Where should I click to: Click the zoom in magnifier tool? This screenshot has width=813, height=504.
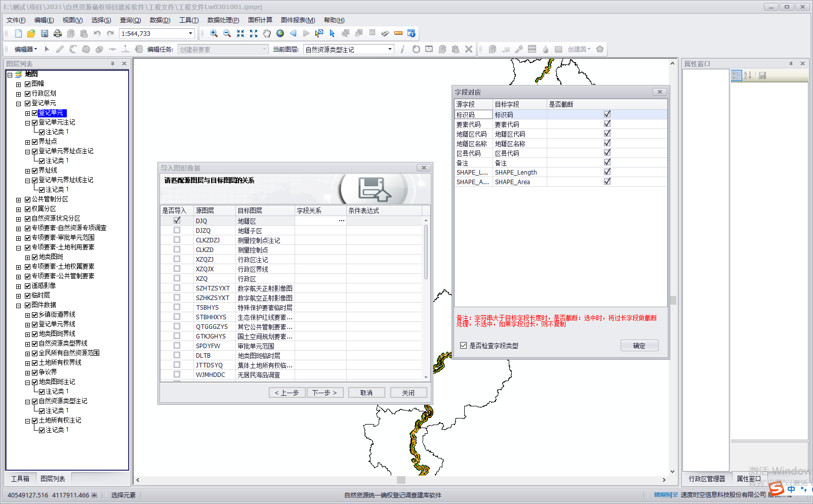214,33
